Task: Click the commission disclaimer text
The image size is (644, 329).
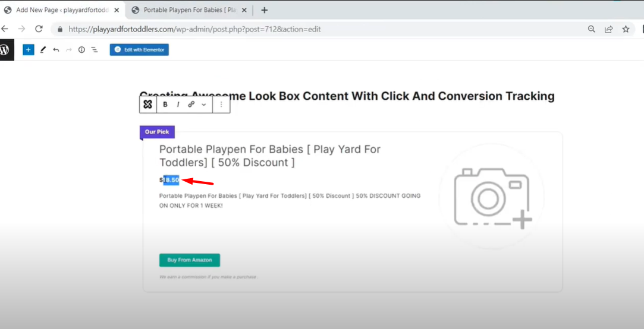Action: click(208, 277)
